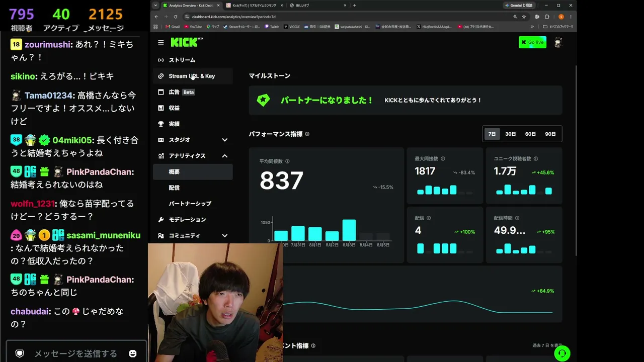The width and height of the screenshot is (644, 362).
Task: Click info icon beside 平均同接数
Action: (x=287, y=161)
